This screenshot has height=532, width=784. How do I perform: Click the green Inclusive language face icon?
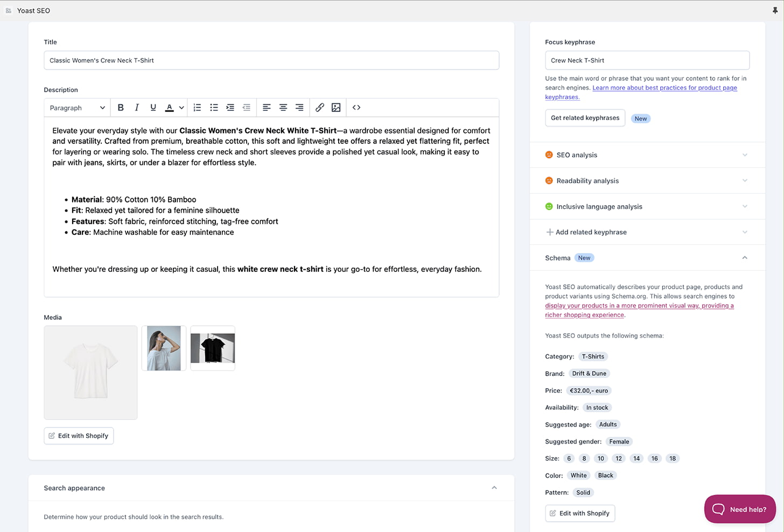[x=549, y=207]
